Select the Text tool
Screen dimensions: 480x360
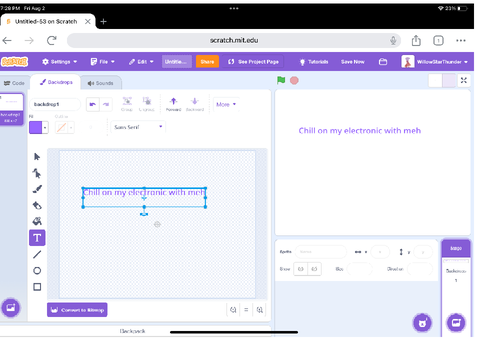click(x=37, y=238)
